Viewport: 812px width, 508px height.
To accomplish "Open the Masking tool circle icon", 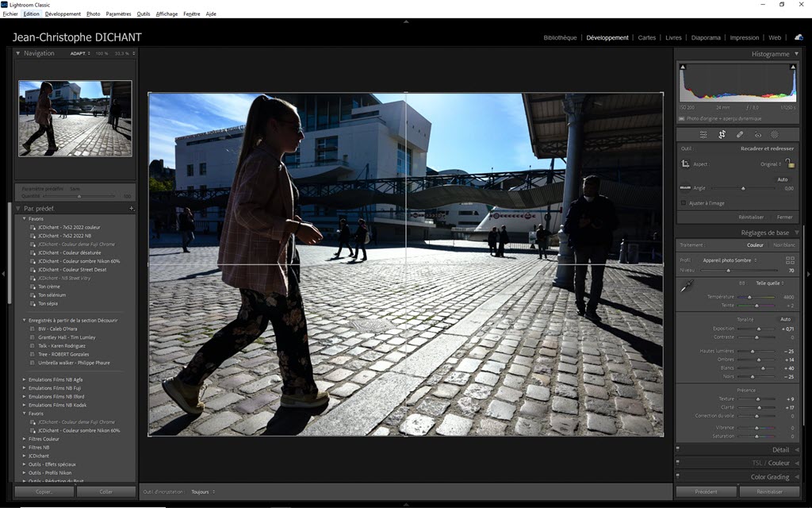I will coord(774,135).
